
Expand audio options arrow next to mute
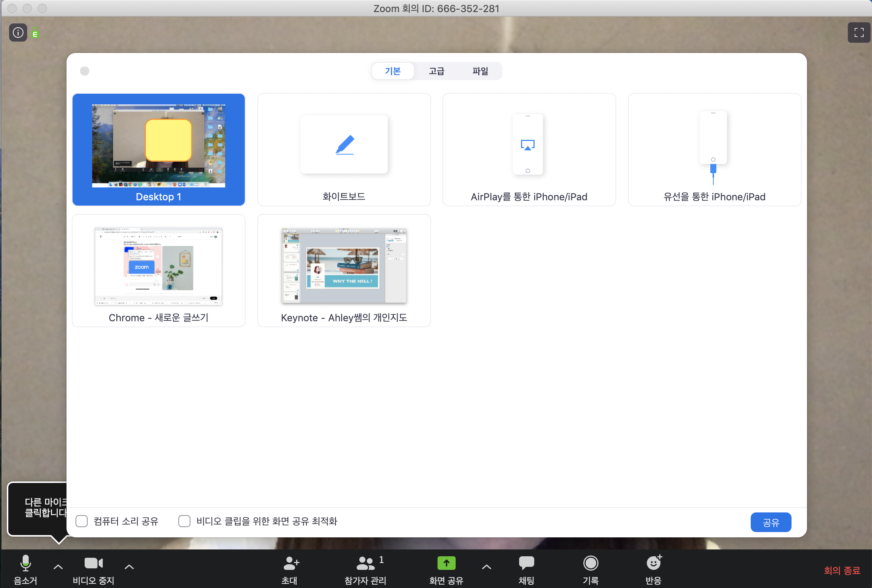coord(58,567)
